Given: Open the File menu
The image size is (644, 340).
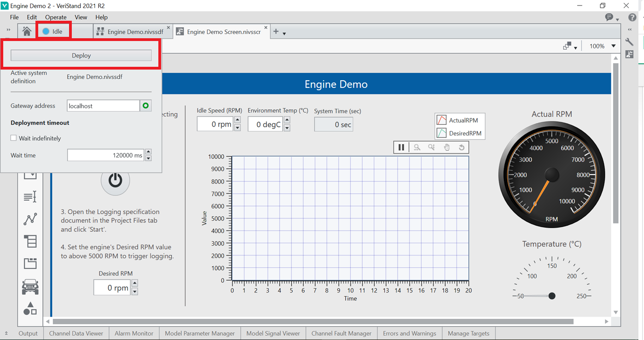Looking at the screenshot, I should [x=14, y=17].
